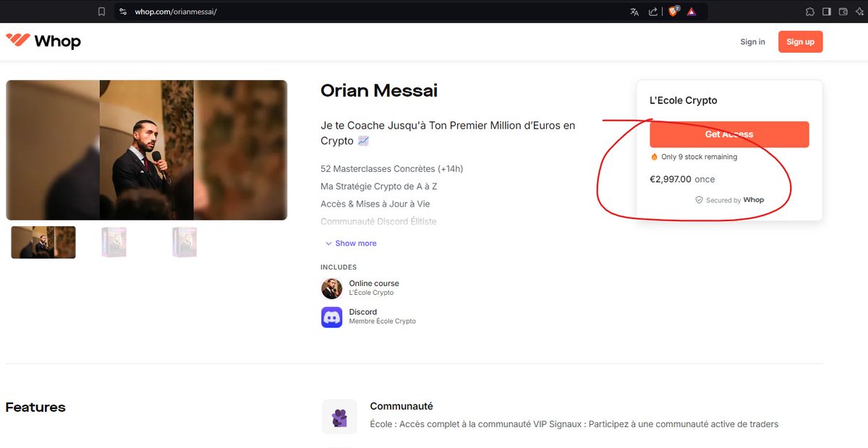The image size is (868, 448).
Task: Click the Get Access button
Action: pyautogui.click(x=729, y=134)
